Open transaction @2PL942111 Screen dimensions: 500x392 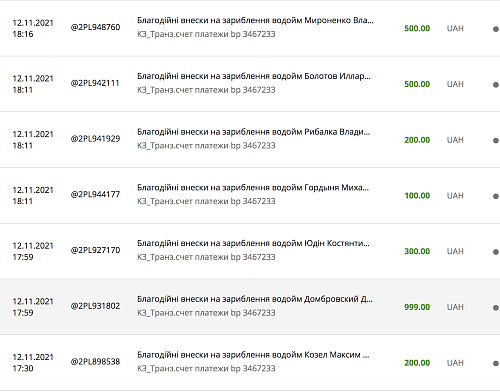(95, 83)
